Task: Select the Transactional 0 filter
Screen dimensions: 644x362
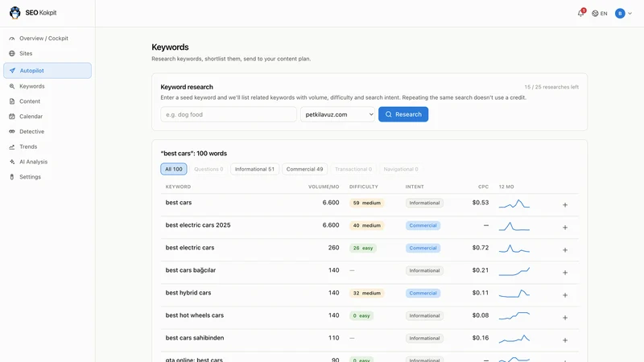Action: click(x=353, y=169)
